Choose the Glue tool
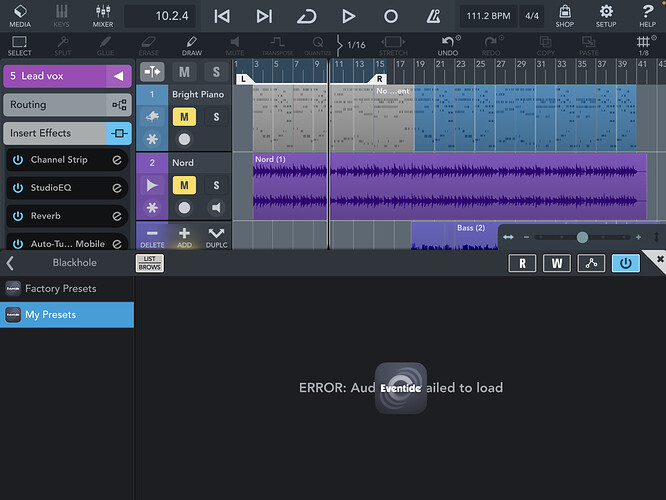Screen dimensions: 666x500 click(105, 45)
